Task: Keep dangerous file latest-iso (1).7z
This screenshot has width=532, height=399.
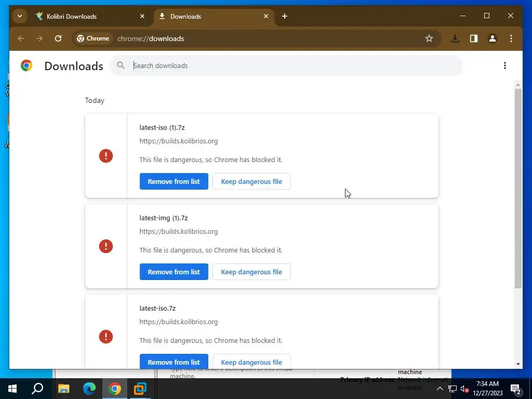Action: click(x=251, y=181)
